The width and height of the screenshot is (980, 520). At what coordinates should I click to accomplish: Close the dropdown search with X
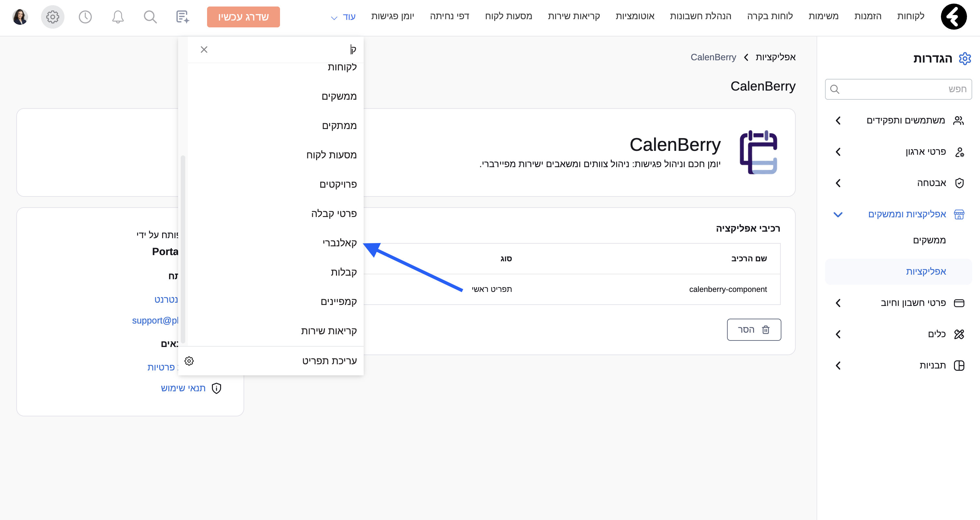pos(204,50)
